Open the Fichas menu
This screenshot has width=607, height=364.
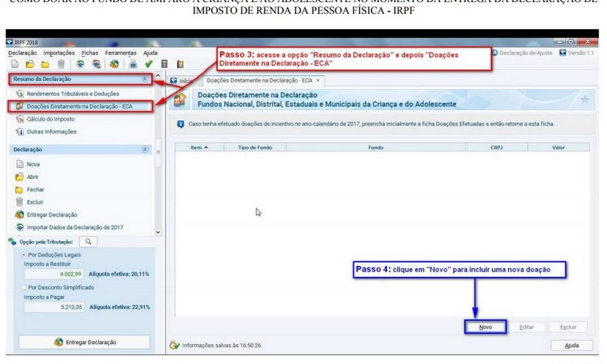point(89,53)
